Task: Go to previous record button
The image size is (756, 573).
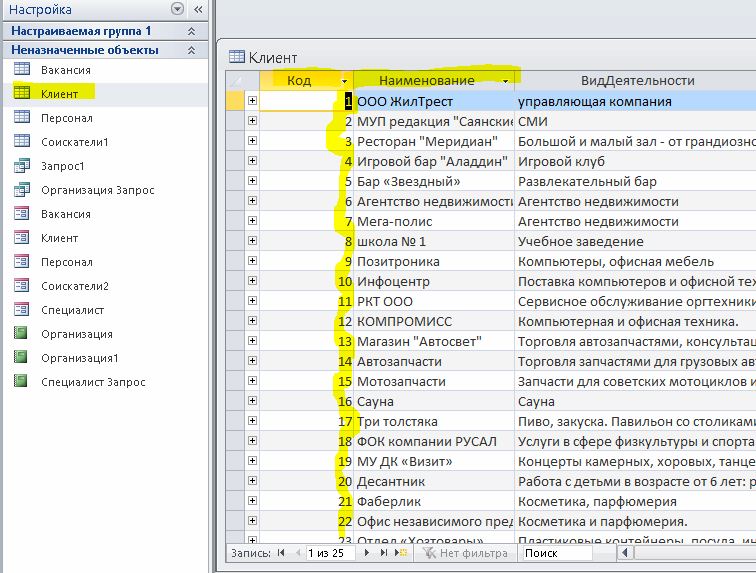Action: [298, 553]
